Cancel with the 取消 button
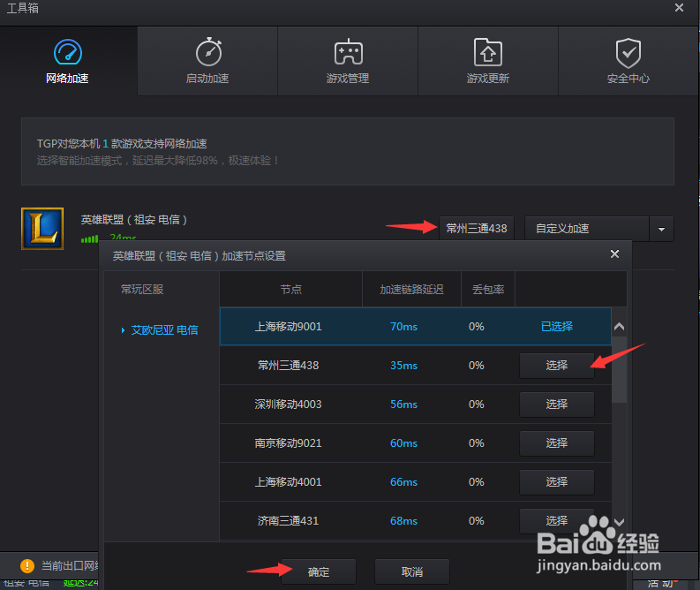Screen dimensions: 700x590 click(412, 571)
